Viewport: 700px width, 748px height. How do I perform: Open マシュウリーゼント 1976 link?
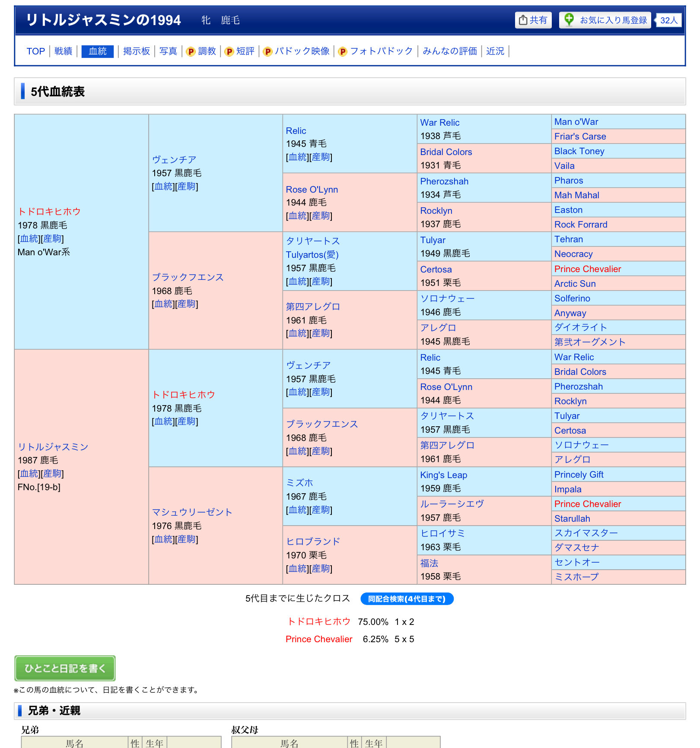click(x=192, y=512)
